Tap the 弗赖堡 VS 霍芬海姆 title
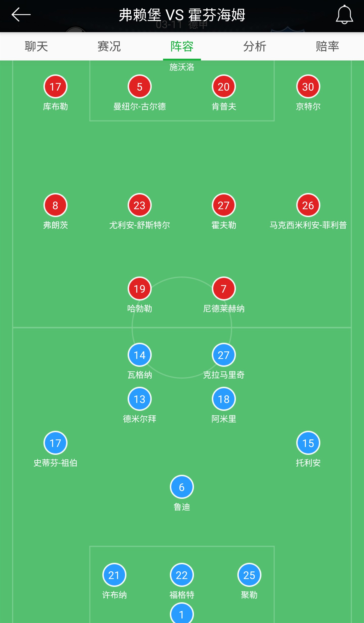 [x=182, y=15]
